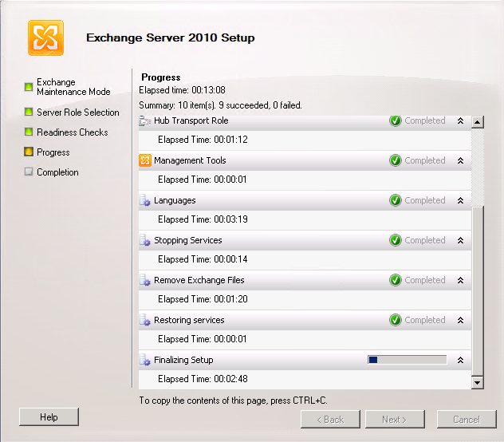Open the Help button
This screenshot has height=442, width=504.
[49, 417]
